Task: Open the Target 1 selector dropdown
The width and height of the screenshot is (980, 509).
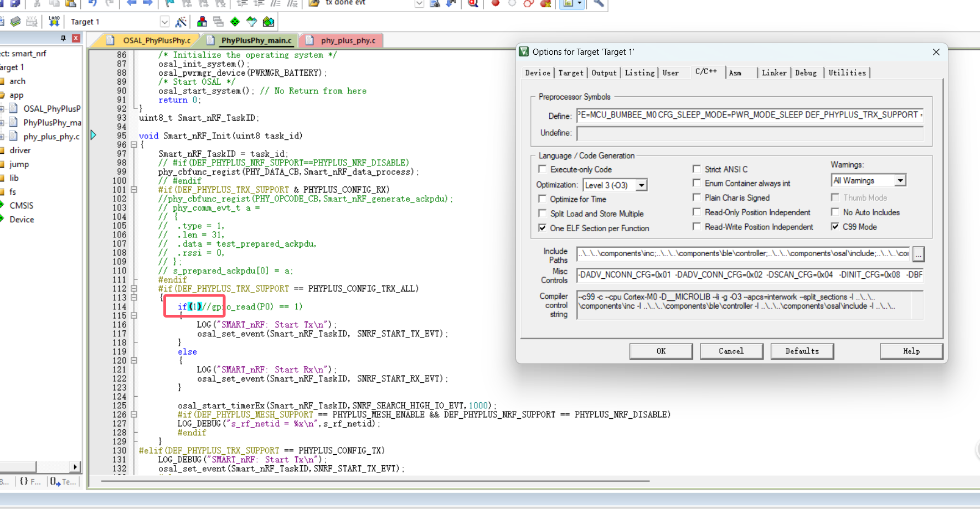Action: [x=164, y=22]
